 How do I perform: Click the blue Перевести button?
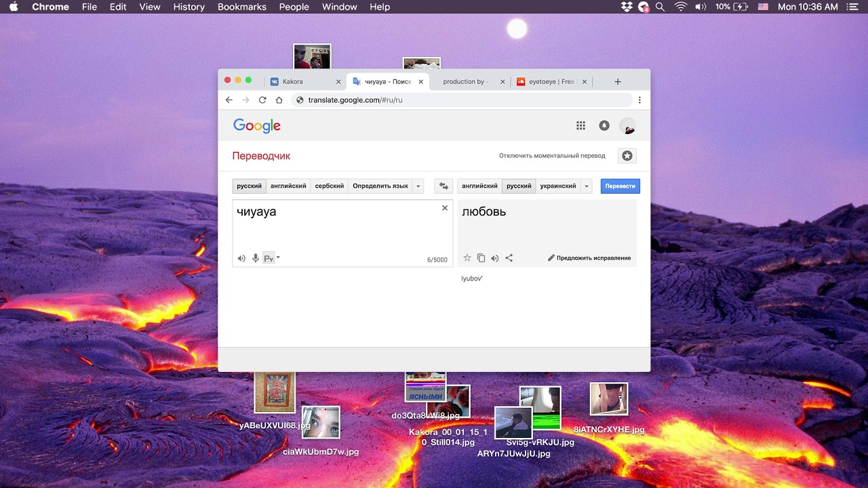[620, 186]
